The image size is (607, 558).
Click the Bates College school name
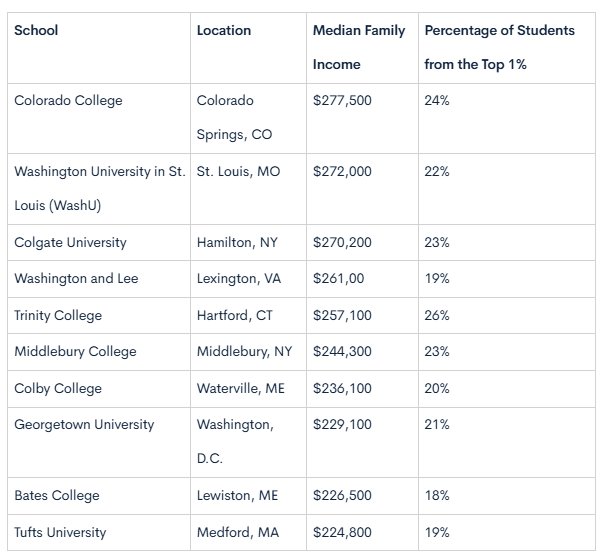click(x=59, y=496)
